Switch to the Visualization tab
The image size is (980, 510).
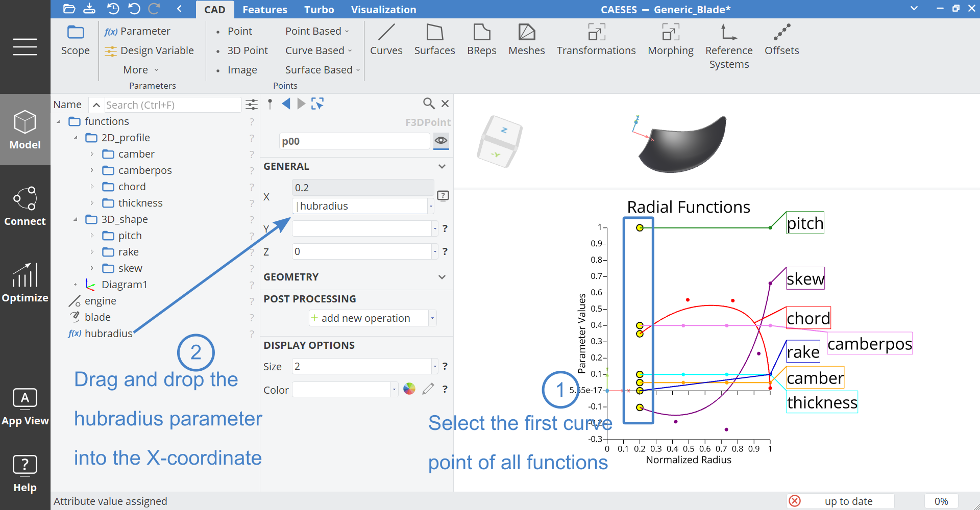coord(383,10)
